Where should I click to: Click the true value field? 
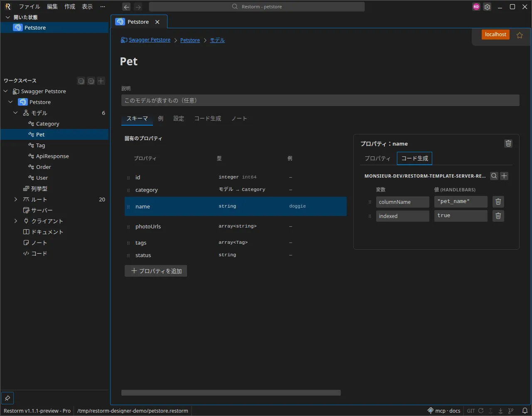pyautogui.click(x=461, y=216)
